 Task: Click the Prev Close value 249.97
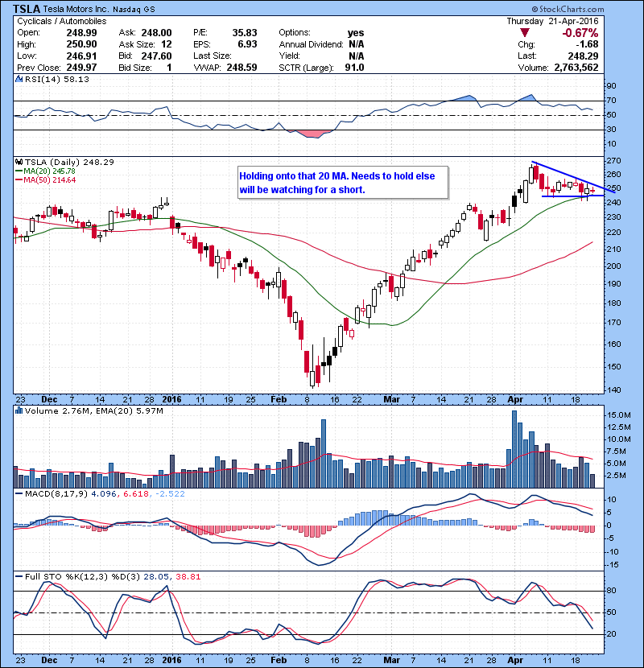pyautogui.click(x=81, y=68)
